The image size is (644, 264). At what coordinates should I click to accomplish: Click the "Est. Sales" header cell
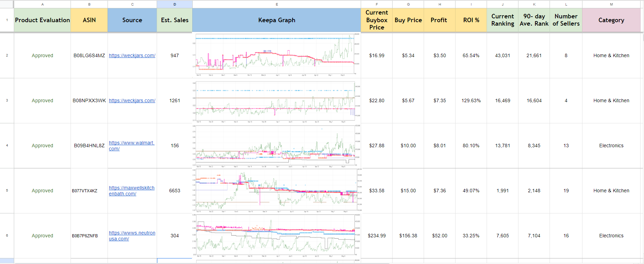click(175, 20)
